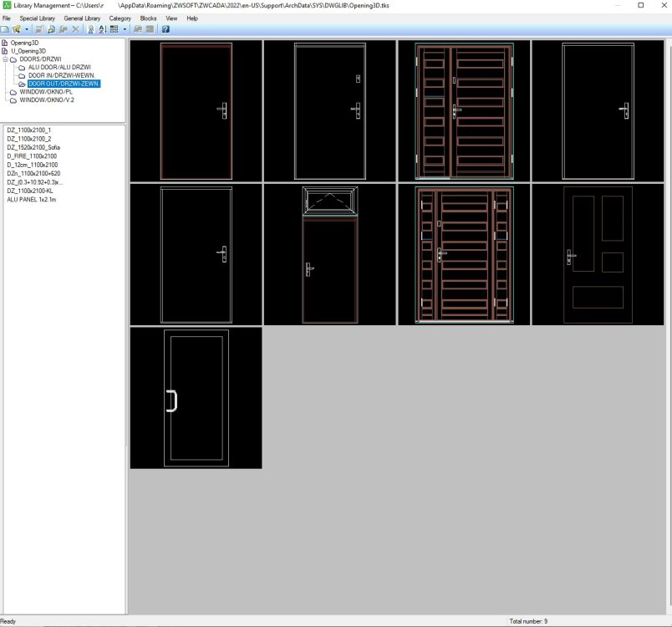Click the U_Opening3D library icon
672x627 pixels.
[5, 51]
